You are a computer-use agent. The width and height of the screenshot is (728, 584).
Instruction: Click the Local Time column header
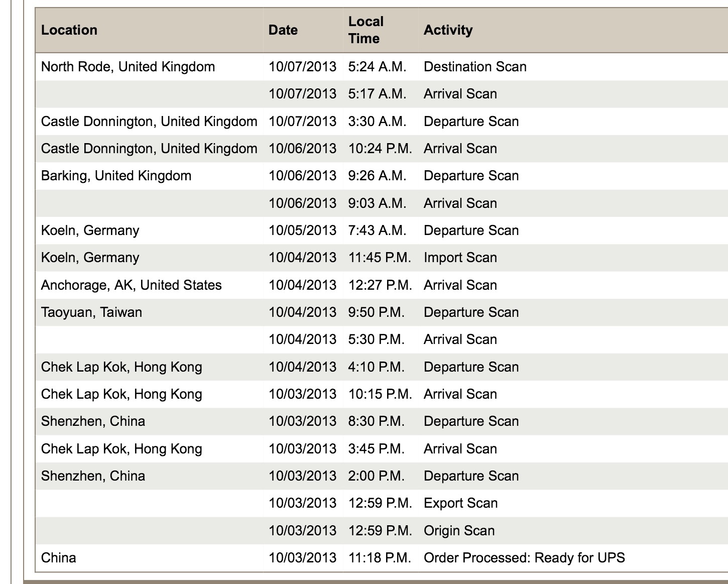366,30
